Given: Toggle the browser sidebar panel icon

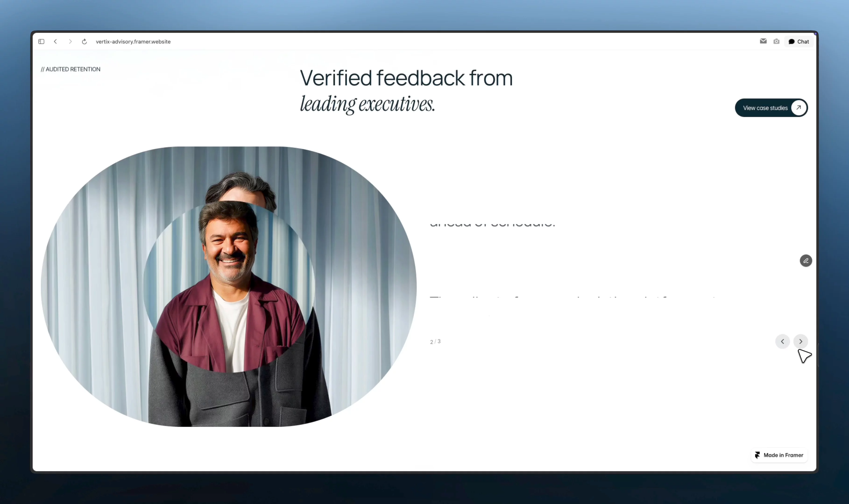Looking at the screenshot, I should (41, 42).
